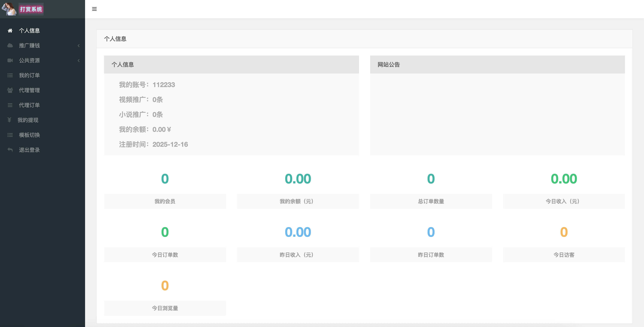Click the bars icon beside 代理订单
The height and width of the screenshot is (327, 644).
point(10,105)
